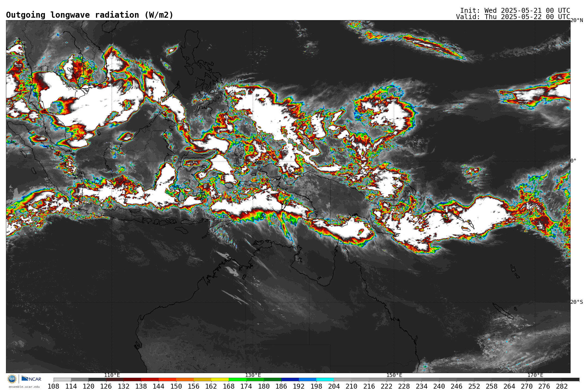Viewport: 588px width, 390px height.
Task: Click the 276 colorbar value label
Action: 544,386
